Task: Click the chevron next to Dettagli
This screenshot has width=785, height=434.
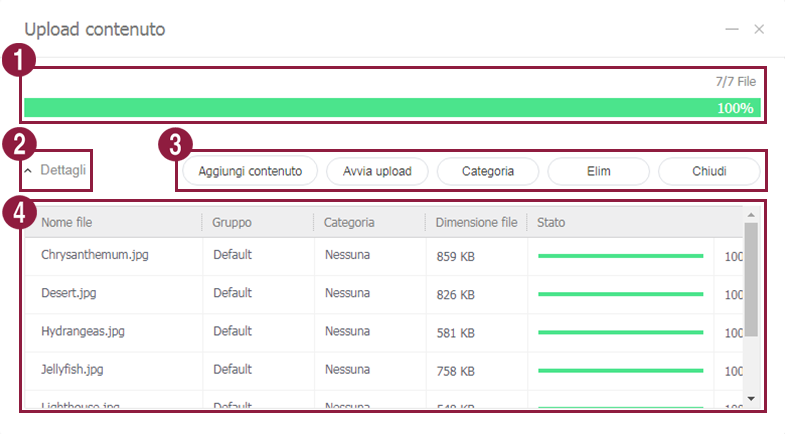Action: 28,171
